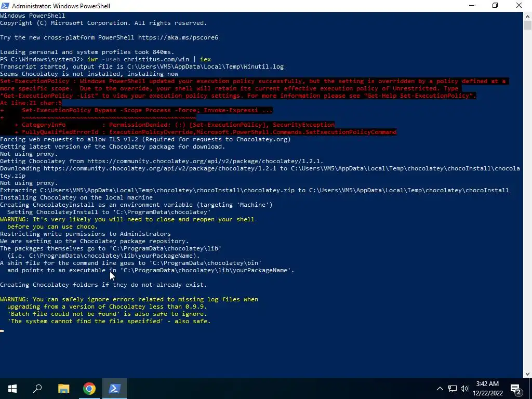The height and width of the screenshot is (399, 532).
Task: Show hidden system tray icons
Action: point(440,389)
